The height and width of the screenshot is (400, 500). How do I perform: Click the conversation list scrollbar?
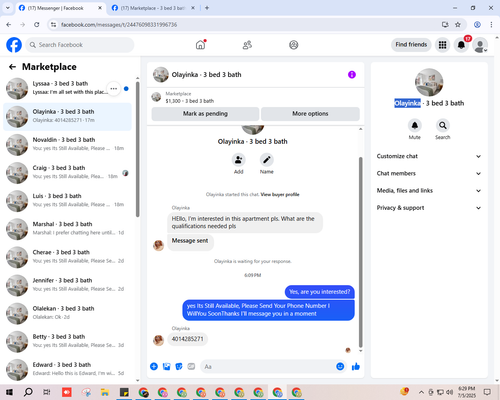pos(137,149)
